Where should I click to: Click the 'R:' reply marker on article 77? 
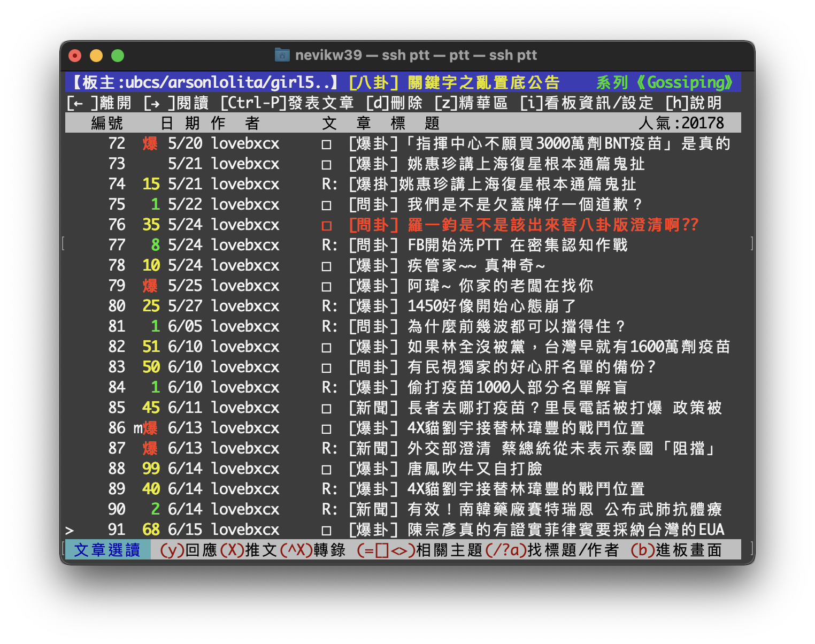coord(329,245)
